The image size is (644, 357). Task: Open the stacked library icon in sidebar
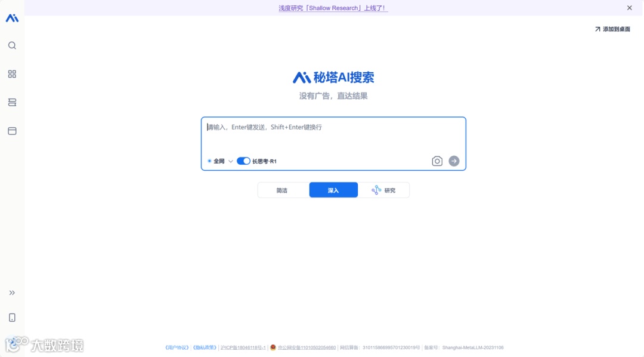point(12,103)
